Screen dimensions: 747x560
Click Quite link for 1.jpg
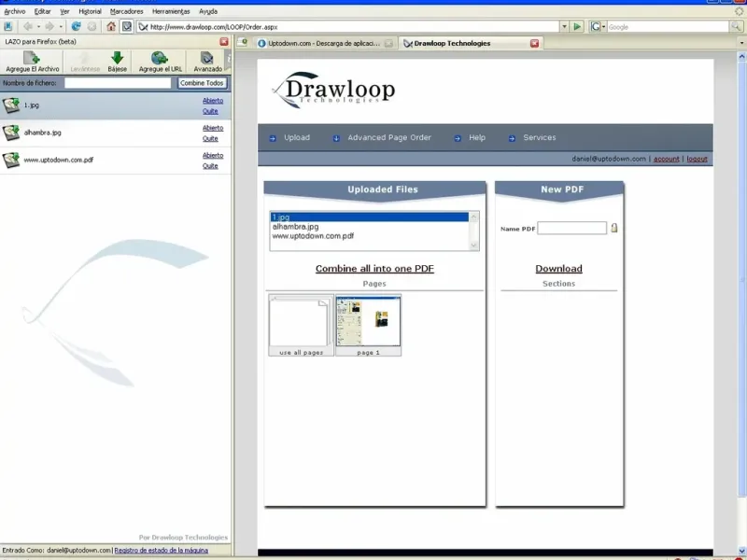pyautogui.click(x=210, y=111)
